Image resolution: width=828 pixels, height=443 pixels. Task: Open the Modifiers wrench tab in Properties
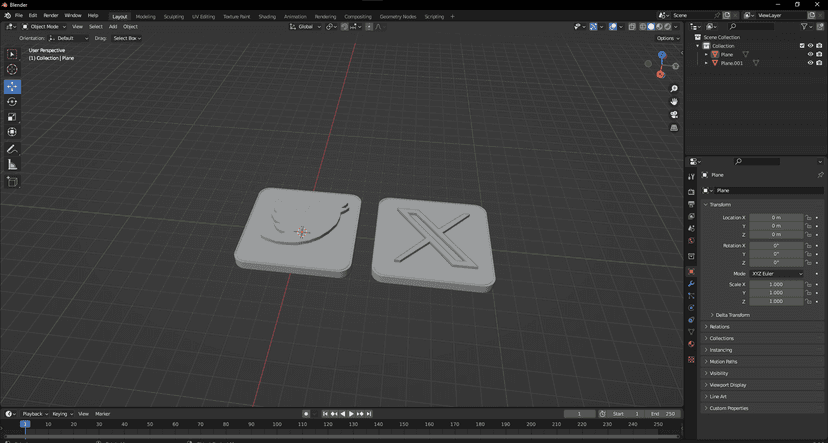click(691, 284)
